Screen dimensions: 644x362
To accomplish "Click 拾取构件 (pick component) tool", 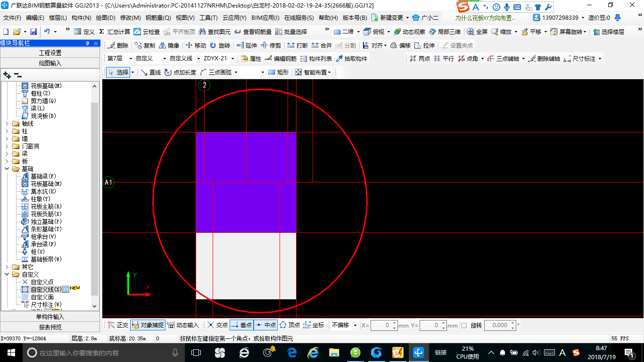I will [x=352, y=59].
